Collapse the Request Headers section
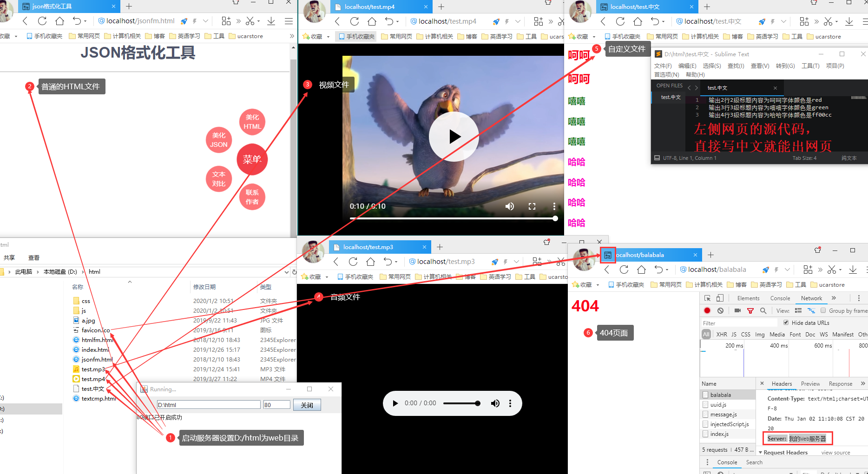This screenshot has width=868, height=474. tap(761, 452)
